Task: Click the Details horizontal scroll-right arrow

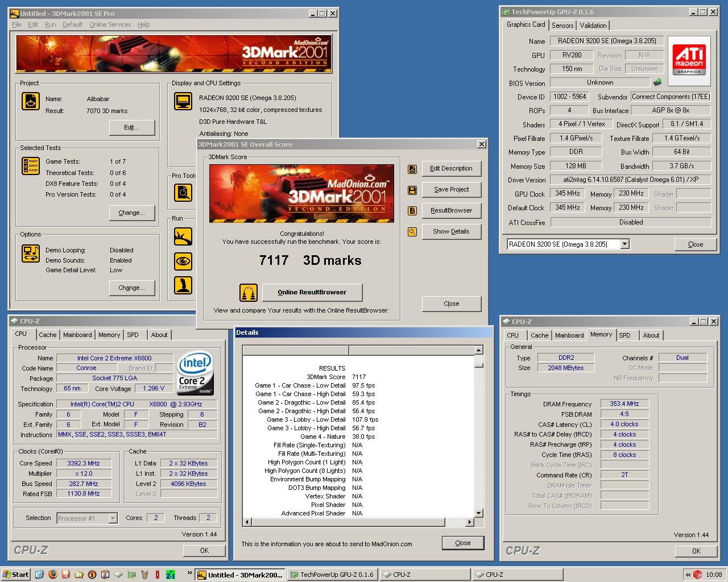Action: pos(469,522)
